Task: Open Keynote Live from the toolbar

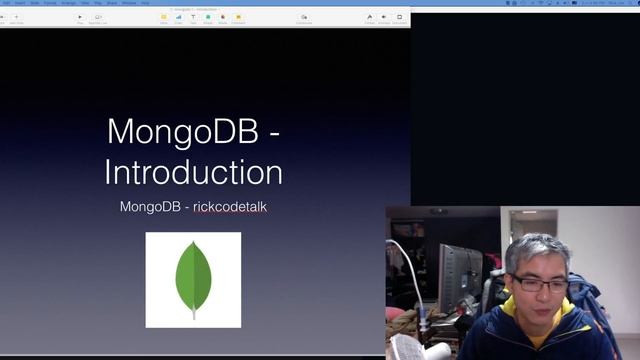Action: (x=98, y=18)
